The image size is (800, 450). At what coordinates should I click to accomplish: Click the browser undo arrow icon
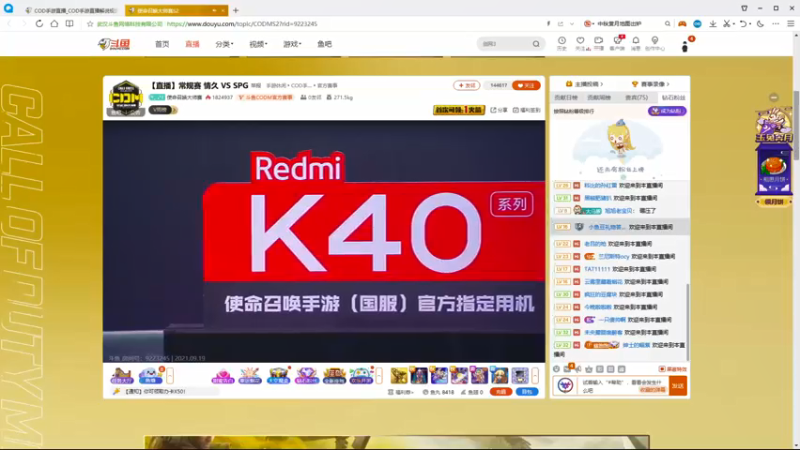pos(743,23)
